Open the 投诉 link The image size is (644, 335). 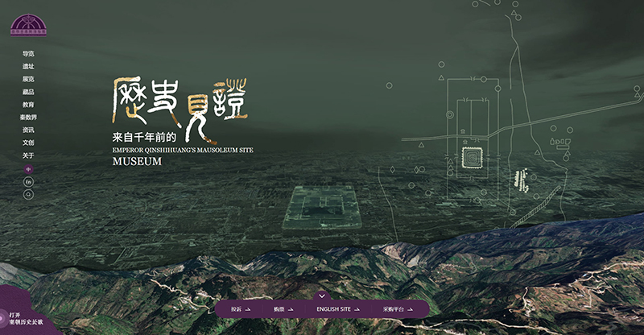click(x=241, y=309)
